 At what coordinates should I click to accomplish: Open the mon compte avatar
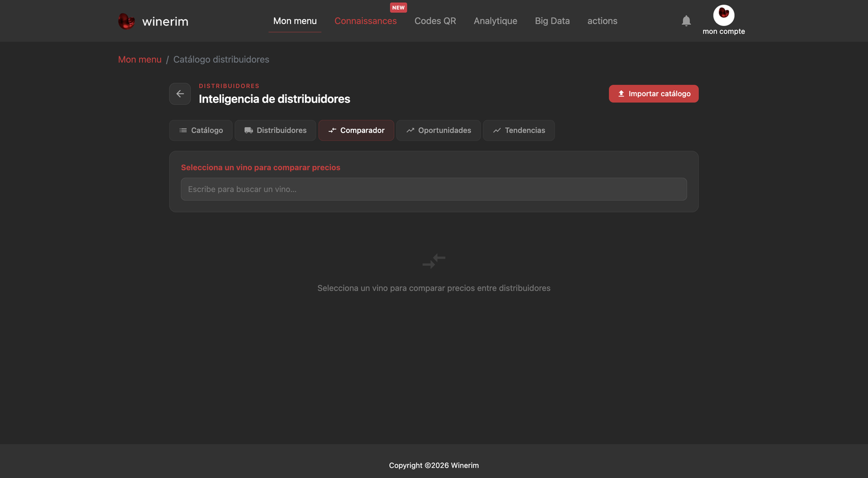point(723,15)
